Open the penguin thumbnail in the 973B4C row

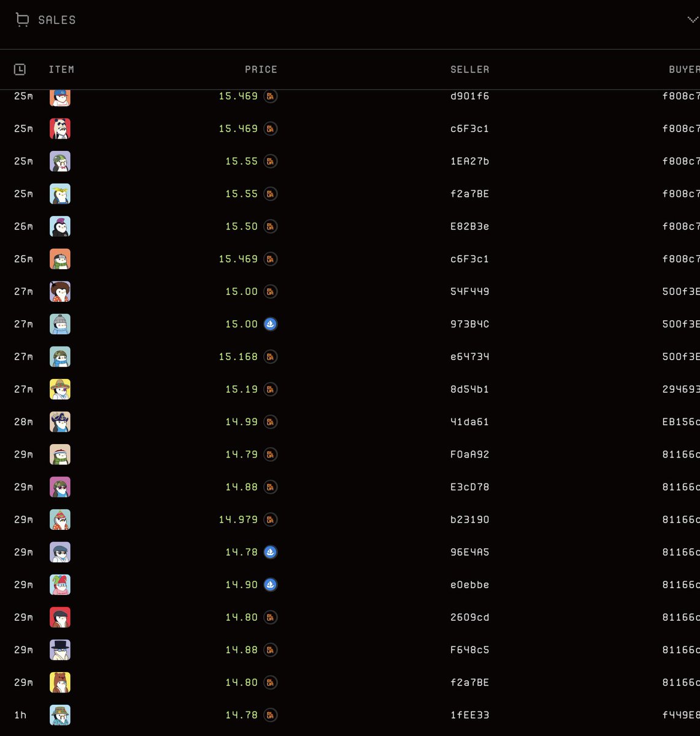pyautogui.click(x=60, y=324)
